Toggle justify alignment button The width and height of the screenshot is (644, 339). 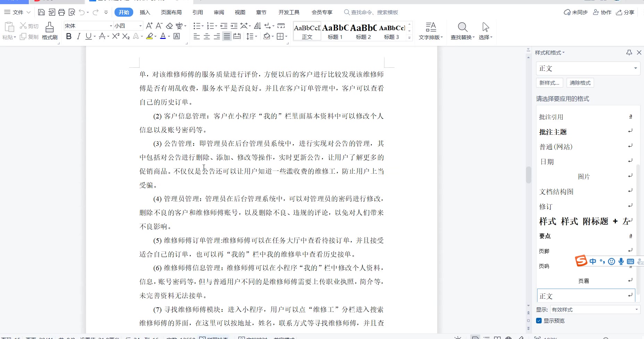tap(227, 36)
